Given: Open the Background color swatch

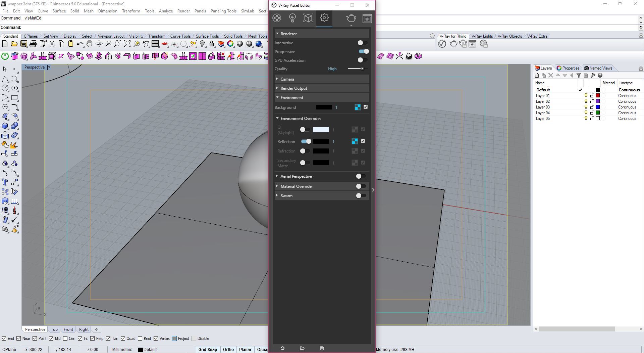Looking at the screenshot, I should [324, 107].
